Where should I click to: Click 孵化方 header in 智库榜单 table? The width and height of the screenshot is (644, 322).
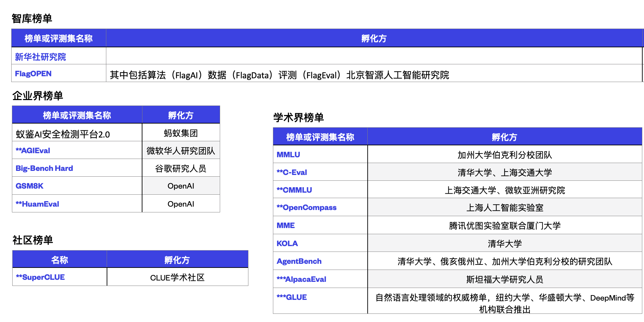coord(374,38)
